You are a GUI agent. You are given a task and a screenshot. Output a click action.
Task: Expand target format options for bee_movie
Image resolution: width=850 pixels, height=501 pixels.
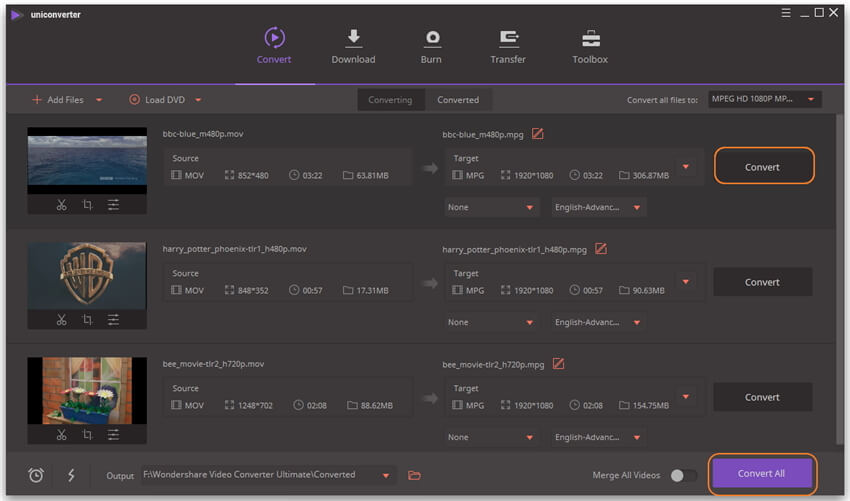(x=686, y=396)
